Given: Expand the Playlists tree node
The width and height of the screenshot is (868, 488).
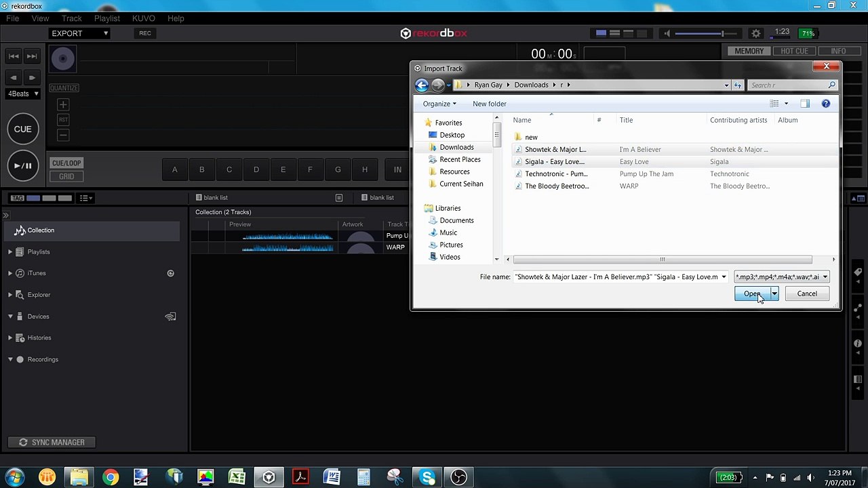Looking at the screenshot, I should 10,252.
